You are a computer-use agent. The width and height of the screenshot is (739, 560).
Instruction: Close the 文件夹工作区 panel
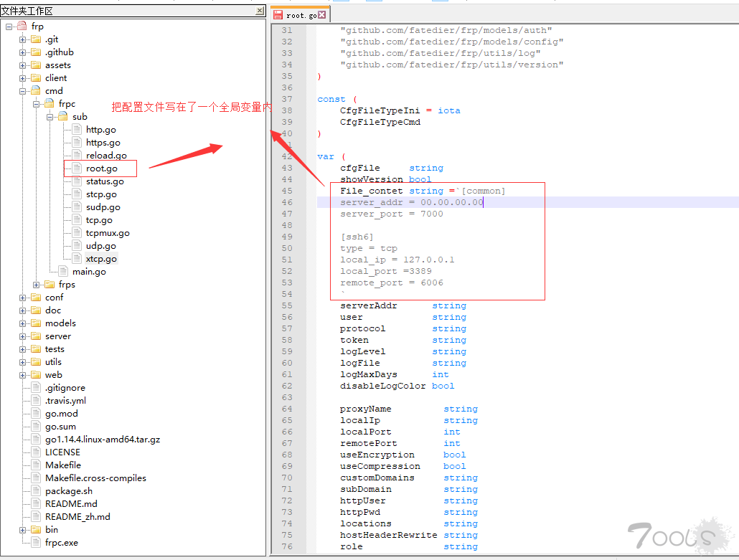click(260, 10)
